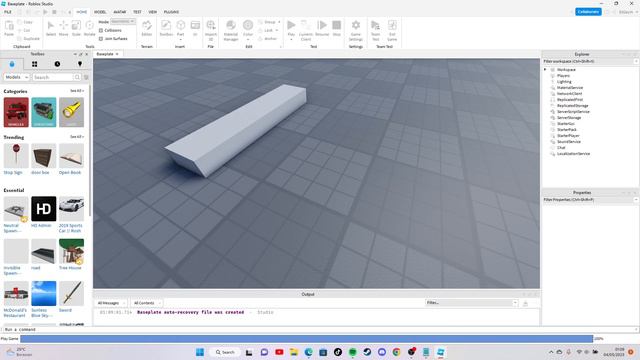The image size is (640, 360).
Task: Click the Copy button in Clipboard
Action: coord(25,22)
